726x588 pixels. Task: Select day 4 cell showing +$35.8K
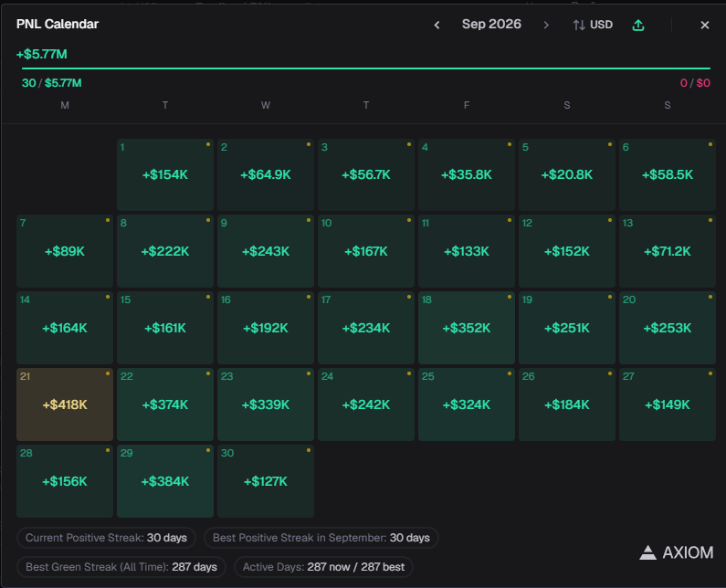467,175
